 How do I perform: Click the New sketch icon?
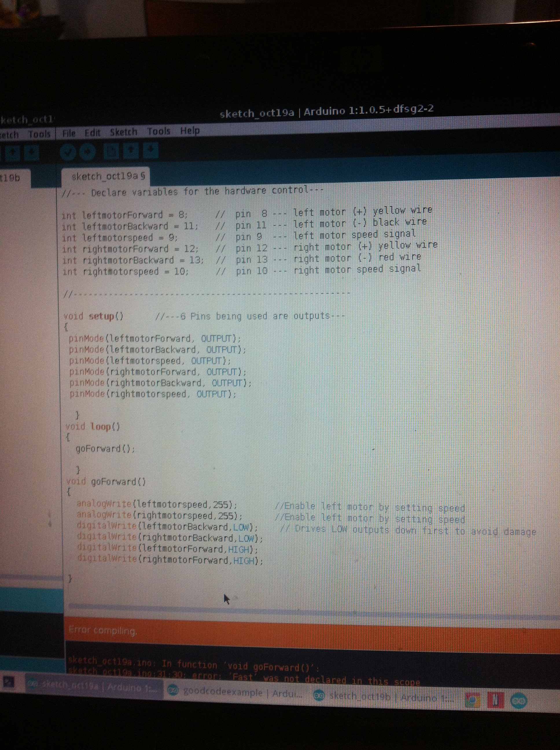pyautogui.click(x=111, y=151)
